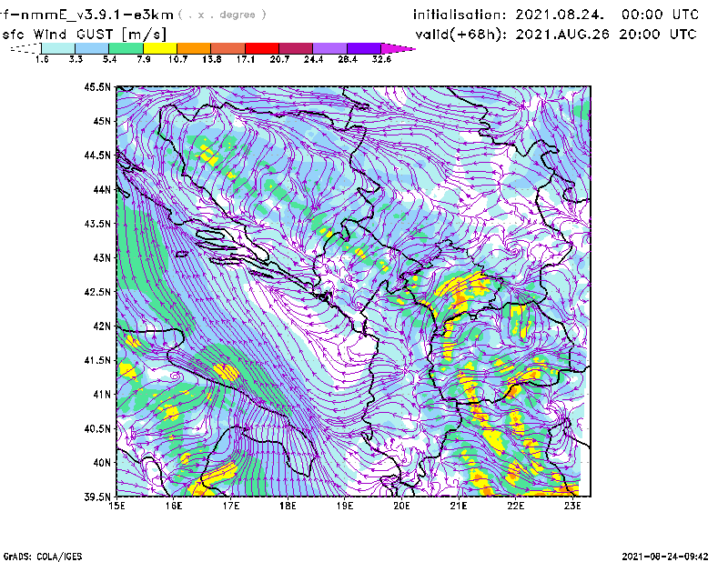Click the initialisation date 2021.08.24. text
The width and height of the screenshot is (728, 562).
pyautogui.click(x=560, y=15)
